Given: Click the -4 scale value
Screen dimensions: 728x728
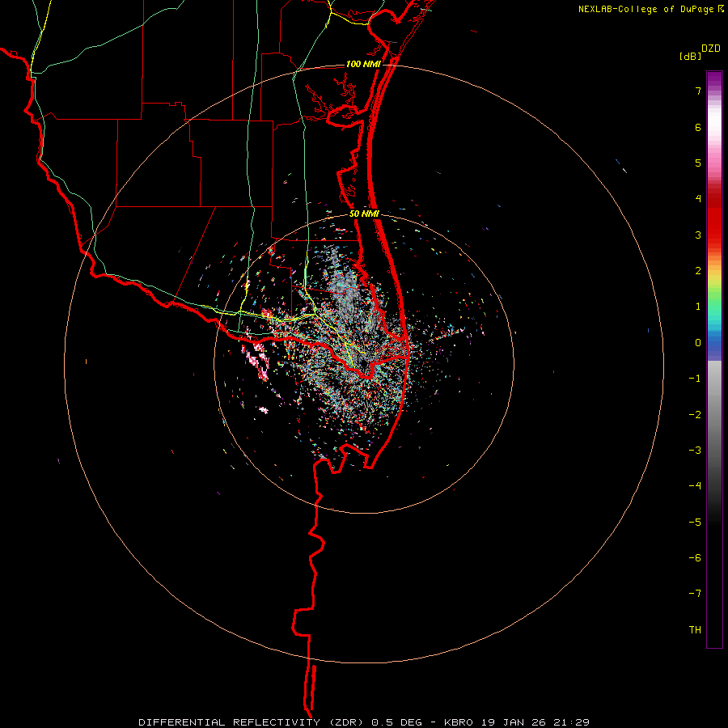Looking at the screenshot, I should click(695, 486).
